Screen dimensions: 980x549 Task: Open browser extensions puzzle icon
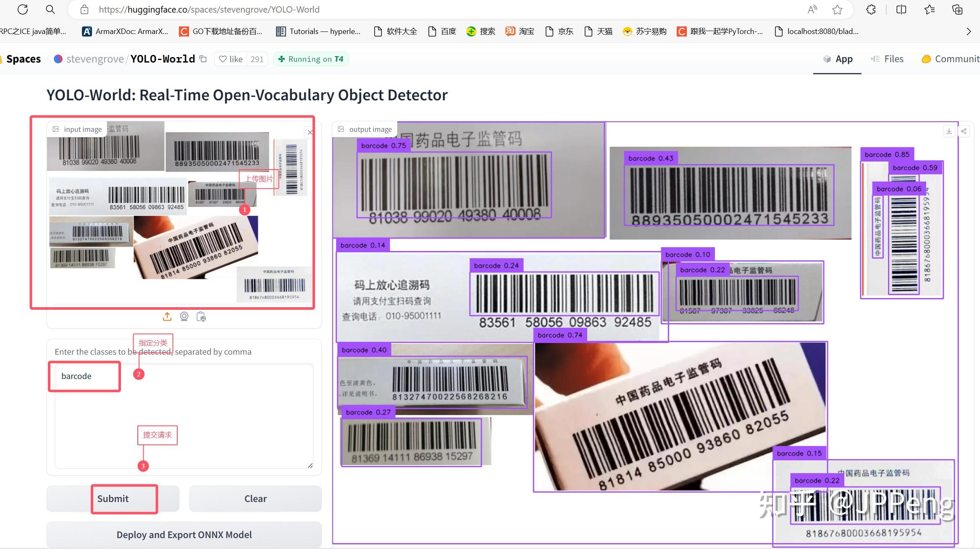point(871,9)
